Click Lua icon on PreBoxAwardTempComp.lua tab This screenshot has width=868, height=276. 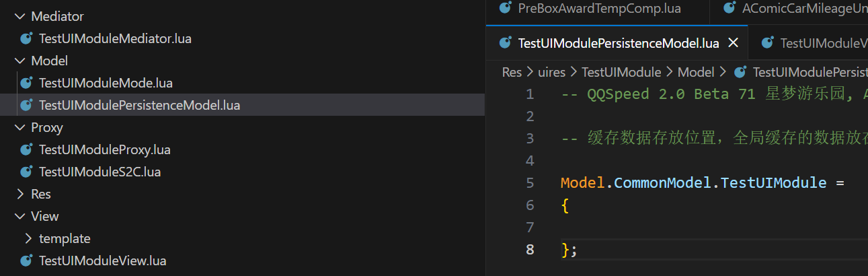click(505, 9)
